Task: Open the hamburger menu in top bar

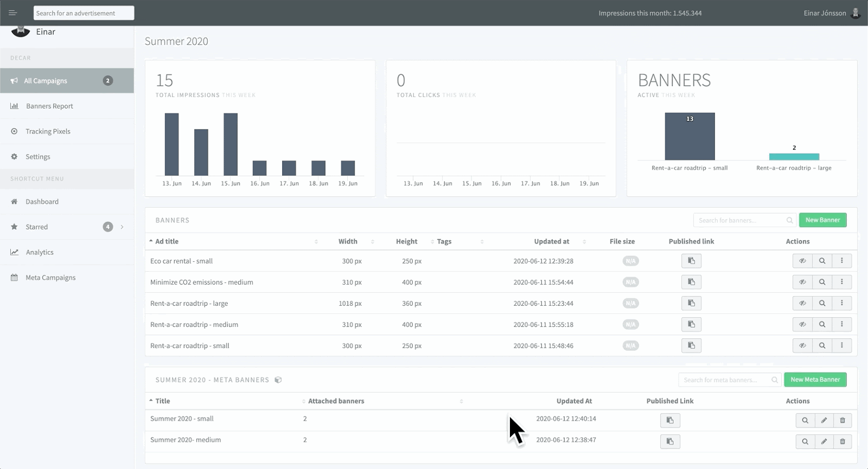Action: tap(12, 13)
